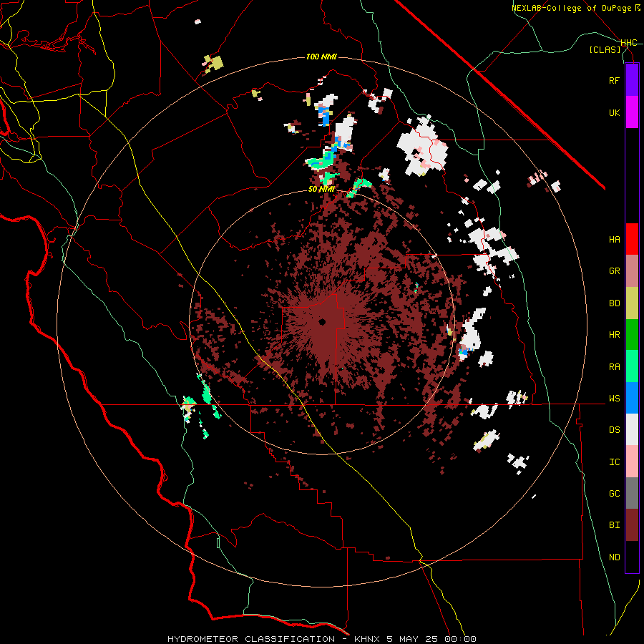The width and height of the screenshot is (644, 644).
Task: Click the DS white legend swatch
Action: (x=632, y=429)
